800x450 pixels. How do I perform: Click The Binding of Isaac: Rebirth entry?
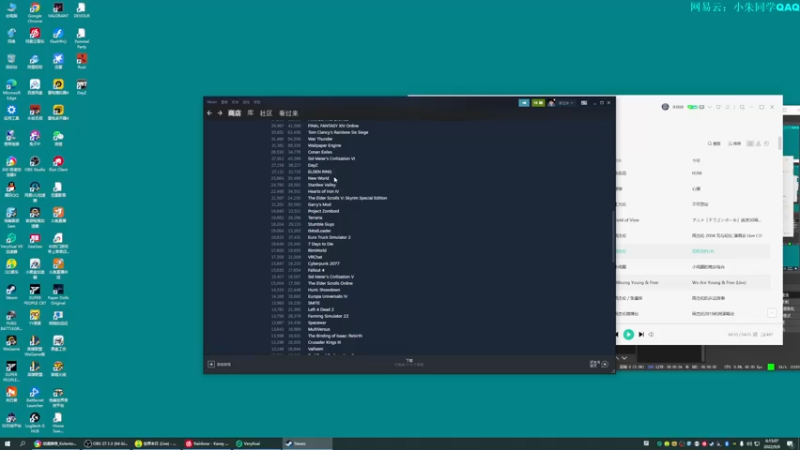[335, 336]
